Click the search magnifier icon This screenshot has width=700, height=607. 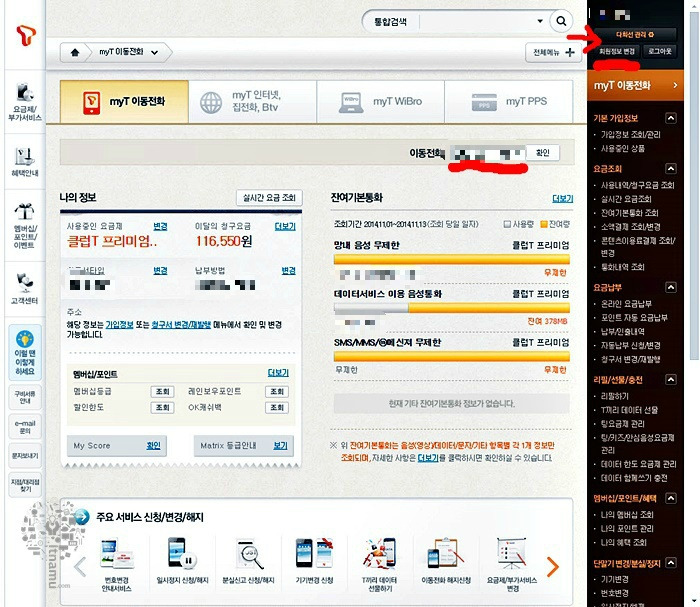pos(561,21)
